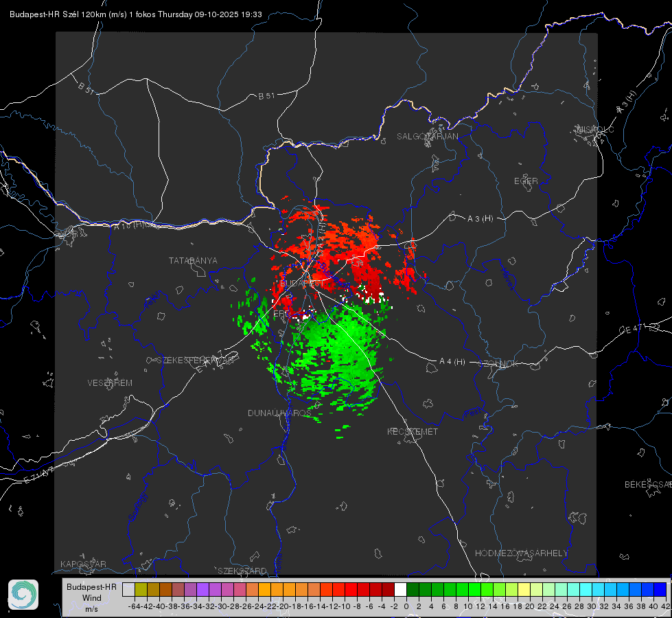Click the TATABÁNYA city label
The width and height of the screenshot is (672, 618).
pyautogui.click(x=193, y=261)
